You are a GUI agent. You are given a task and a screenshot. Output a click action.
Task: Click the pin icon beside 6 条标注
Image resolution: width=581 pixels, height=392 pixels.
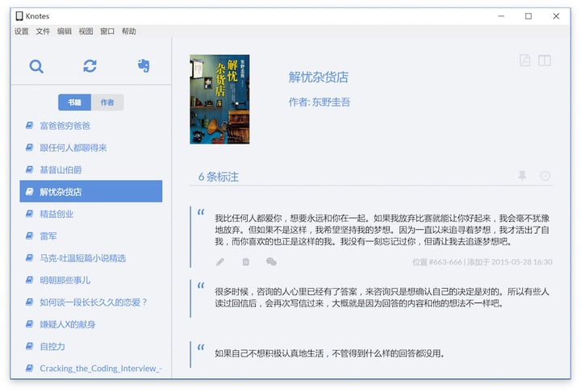coord(522,176)
